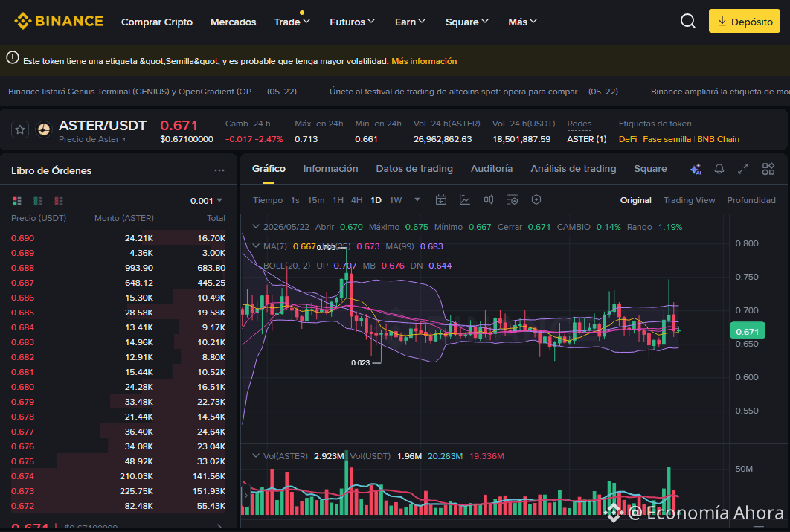The width and height of the screenshot is (790, 532).
Task: Select 1W time interval
Action: coord(396,200)
